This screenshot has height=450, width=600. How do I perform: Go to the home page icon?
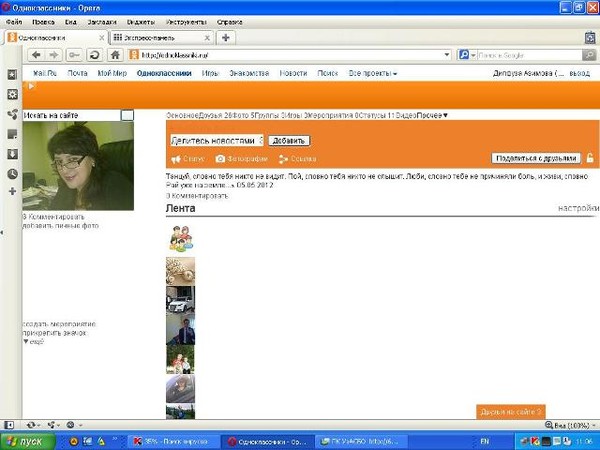coord(115,55)
